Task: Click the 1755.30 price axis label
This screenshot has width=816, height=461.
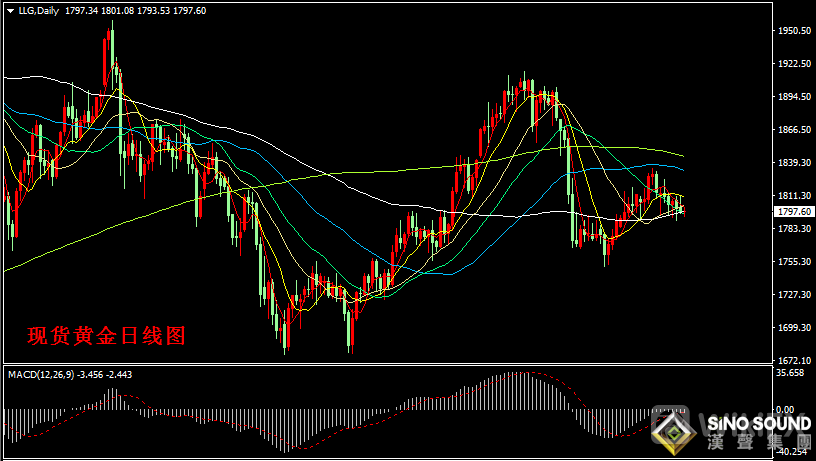Action: 794,262
